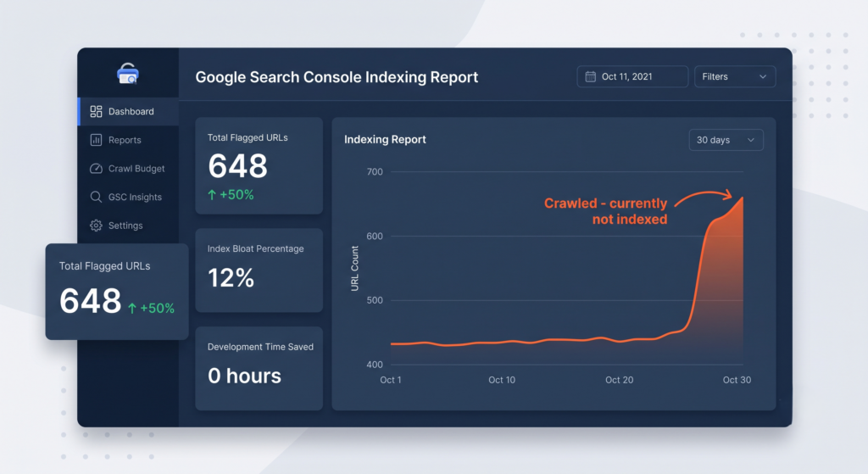
Task: Click the +50% in the floating card
Action: point(157,309)
